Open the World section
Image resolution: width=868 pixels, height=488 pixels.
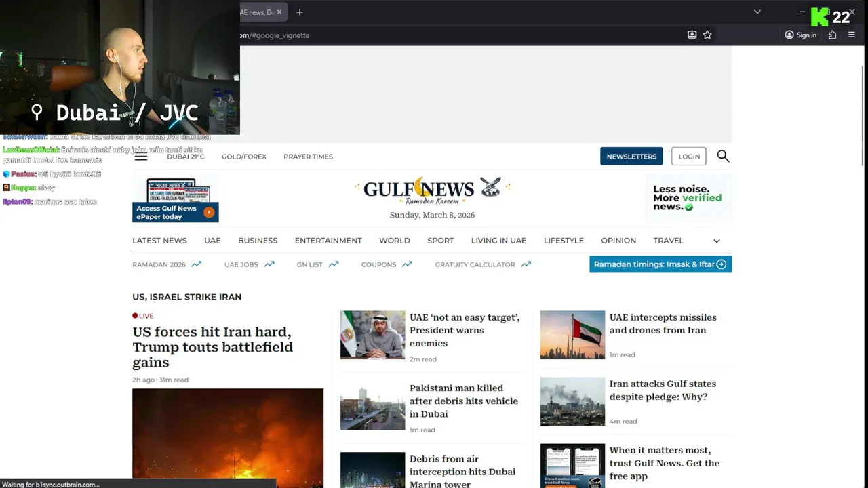click(x=395, y=241)
